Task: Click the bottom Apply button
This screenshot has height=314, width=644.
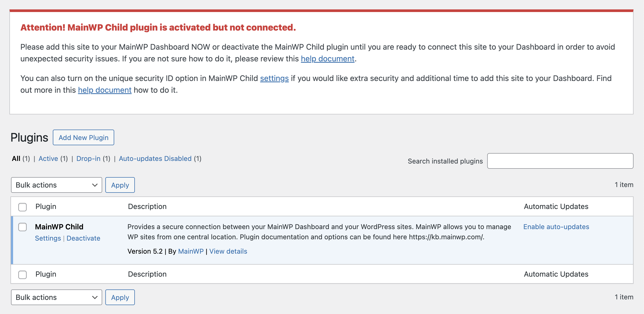Action: tap(120, 297)
